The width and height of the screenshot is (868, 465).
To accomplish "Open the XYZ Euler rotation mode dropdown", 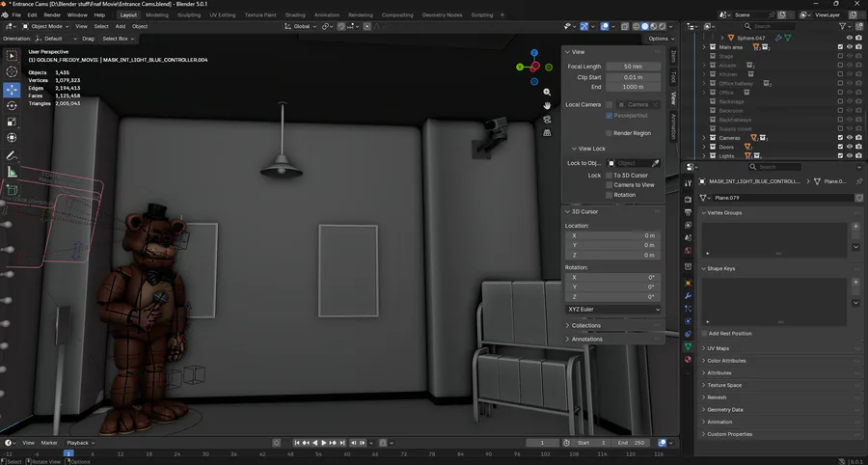I will click(x=613, y=310).
